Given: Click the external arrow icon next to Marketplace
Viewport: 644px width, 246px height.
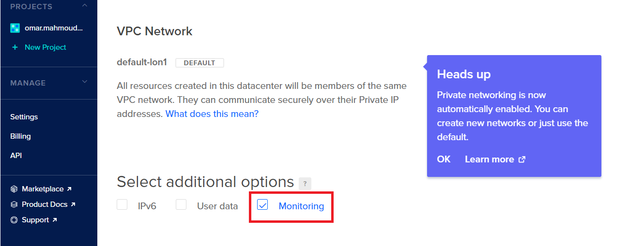Looking at the screenshot, I should point(69,189).
